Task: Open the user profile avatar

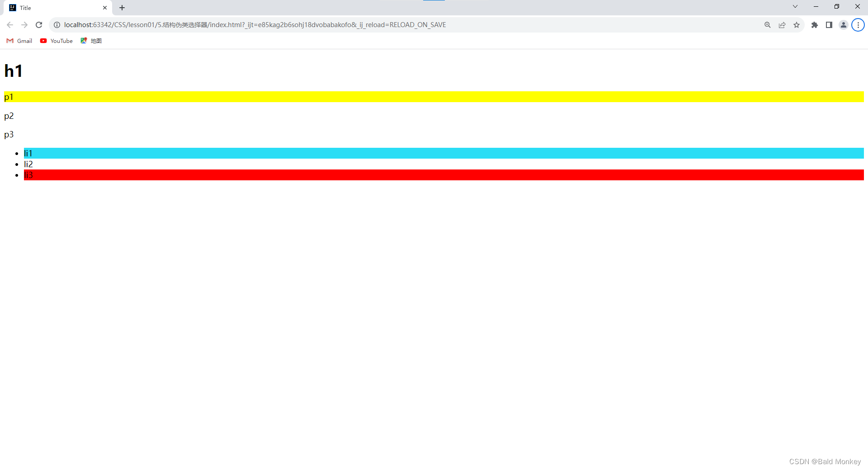Action: 844,25
